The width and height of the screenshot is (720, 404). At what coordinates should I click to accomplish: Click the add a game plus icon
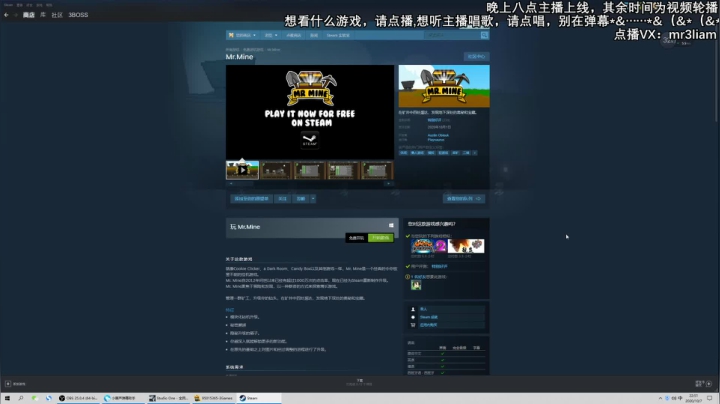[8, 384]
